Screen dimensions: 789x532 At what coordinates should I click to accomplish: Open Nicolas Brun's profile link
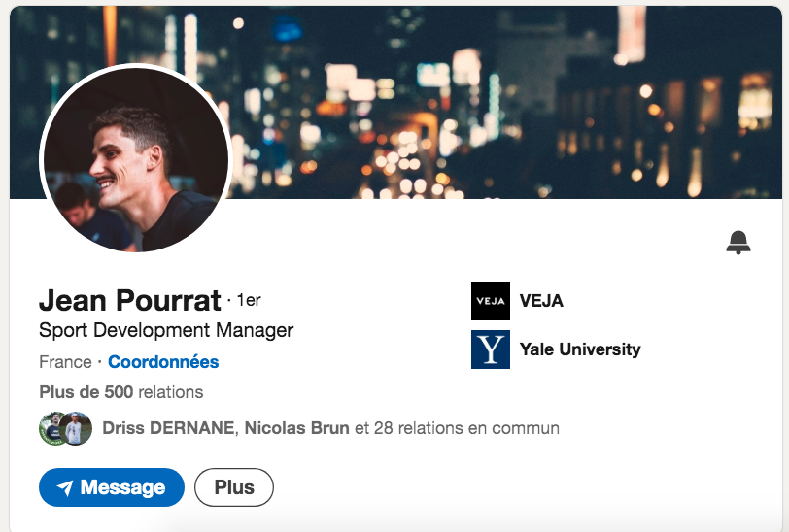[x=296, y=428]
